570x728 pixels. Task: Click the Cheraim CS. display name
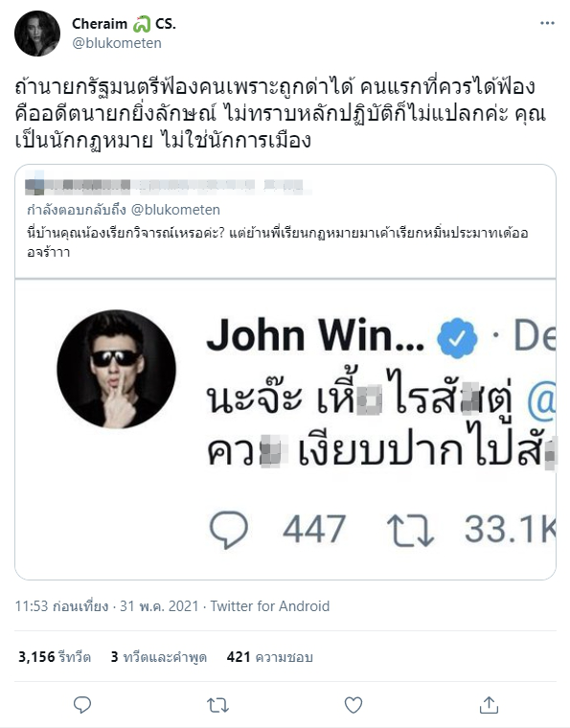(x=124, y=24)
